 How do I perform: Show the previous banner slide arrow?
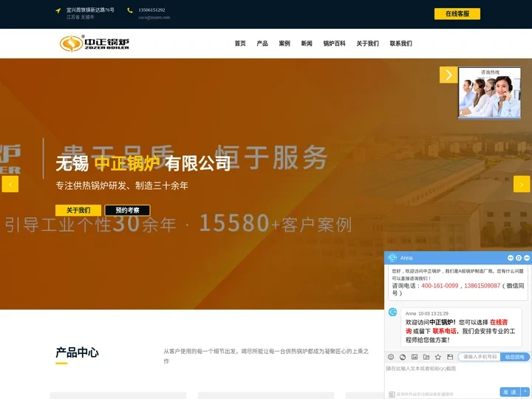(x=10, y=184)
